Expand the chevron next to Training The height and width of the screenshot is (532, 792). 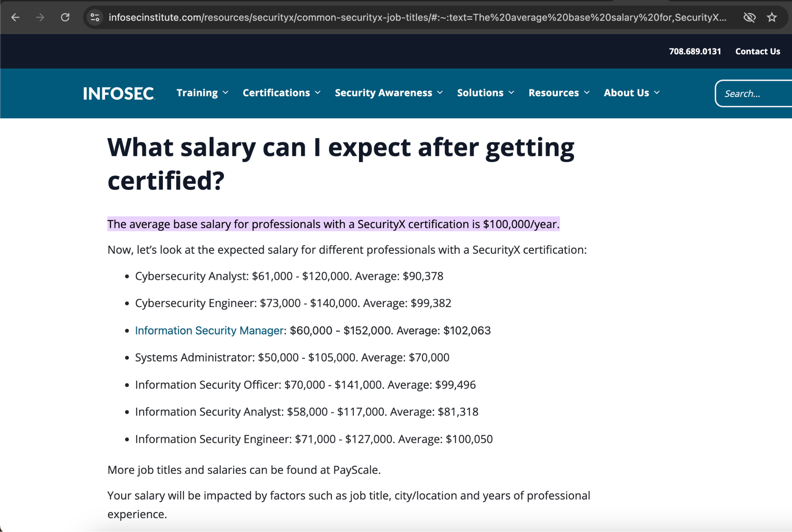pyautogui.click(x=225, y=93)
